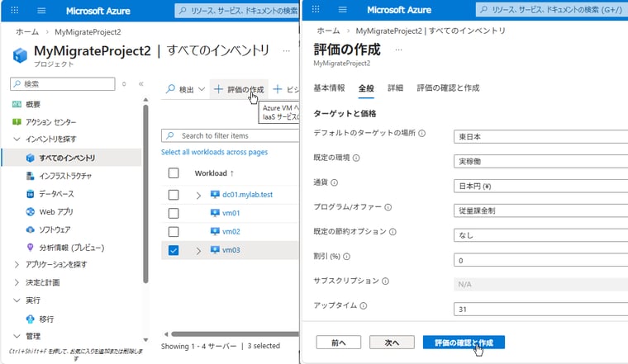
Task: Open hamburger menu in left Azure window
Action: click(x=41, y=11)
